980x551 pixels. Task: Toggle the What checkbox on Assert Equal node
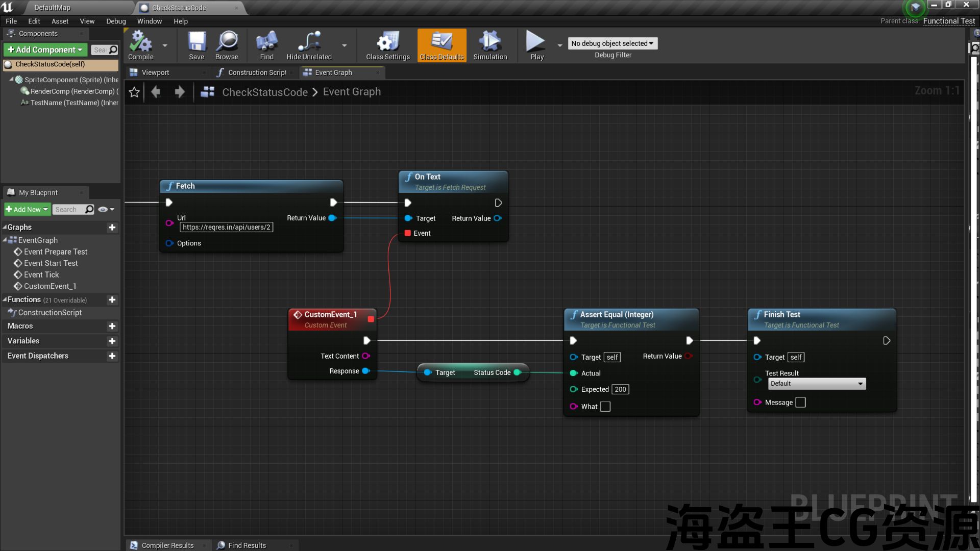(x=605, y=407)
